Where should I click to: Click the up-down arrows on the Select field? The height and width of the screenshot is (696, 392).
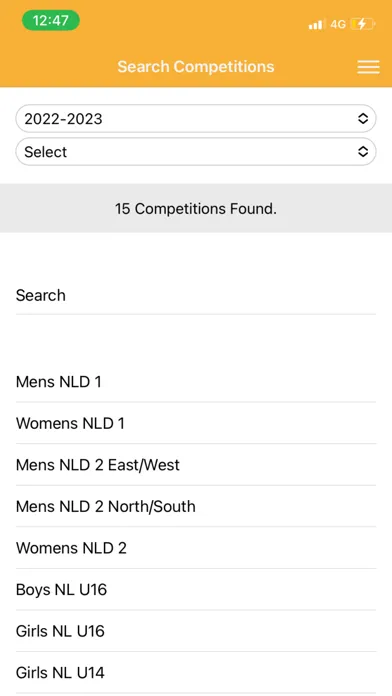(x=363, y=152)
